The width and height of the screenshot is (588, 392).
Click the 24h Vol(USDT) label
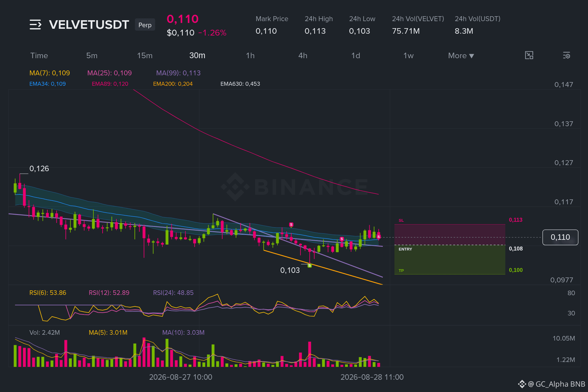477,19
